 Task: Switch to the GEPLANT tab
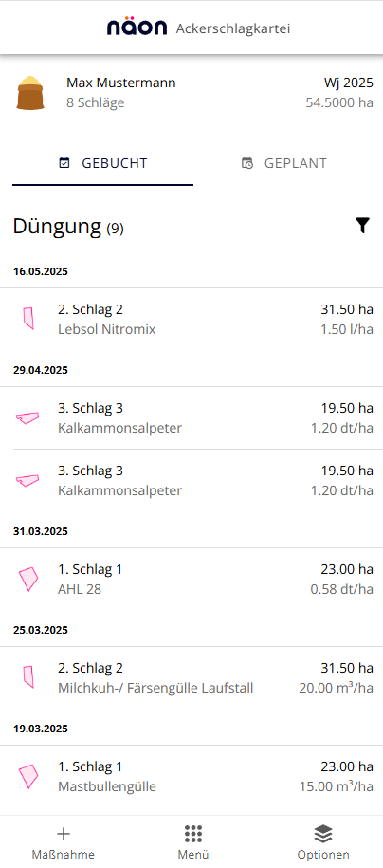(x=284, y=163)
